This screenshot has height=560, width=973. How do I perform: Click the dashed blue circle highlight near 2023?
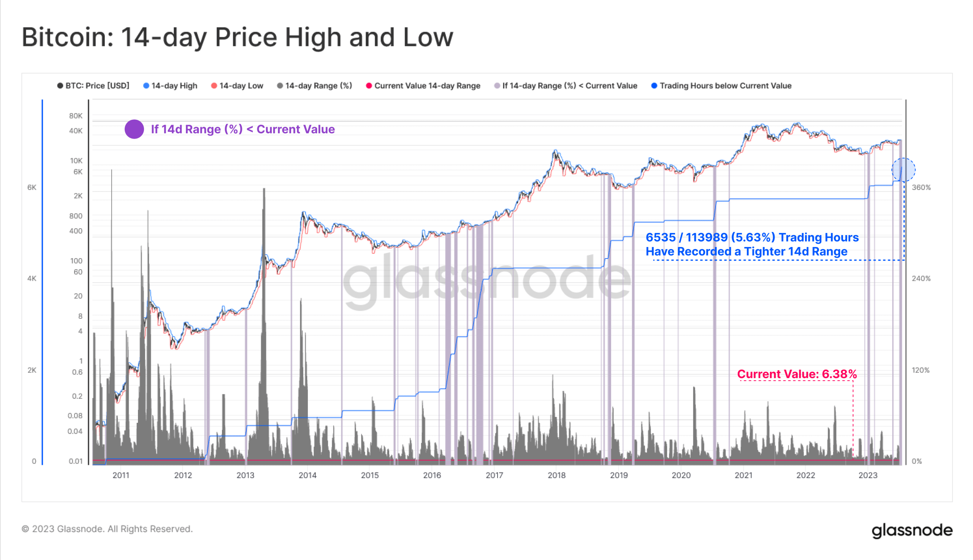903,169
